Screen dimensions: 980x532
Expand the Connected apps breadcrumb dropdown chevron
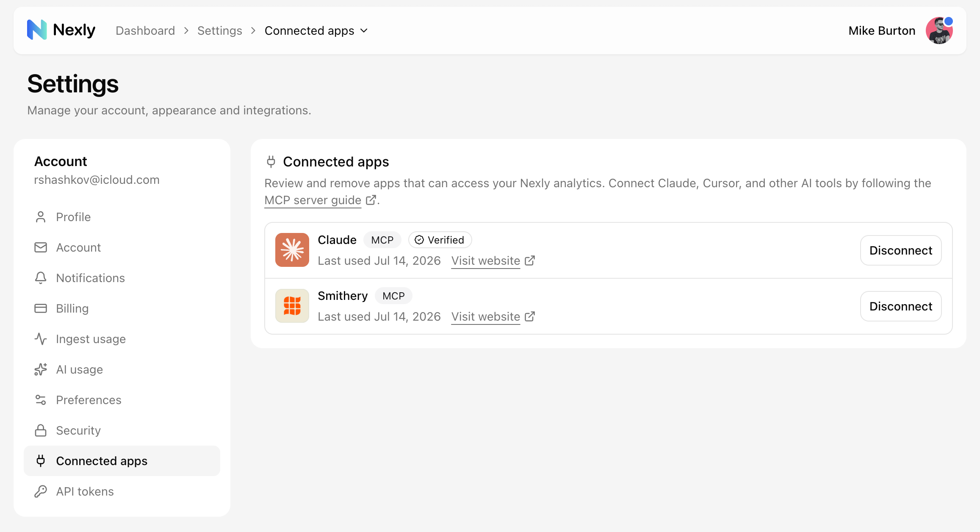364,30
